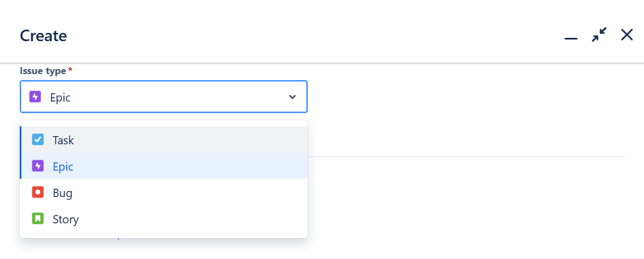This screenshot has height=259, width=644.
Task: Click the word Bug in the options list
Action: pos(63,193)
